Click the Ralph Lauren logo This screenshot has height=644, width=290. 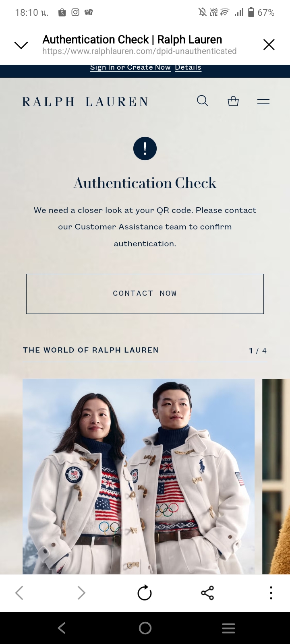(85, 102)
